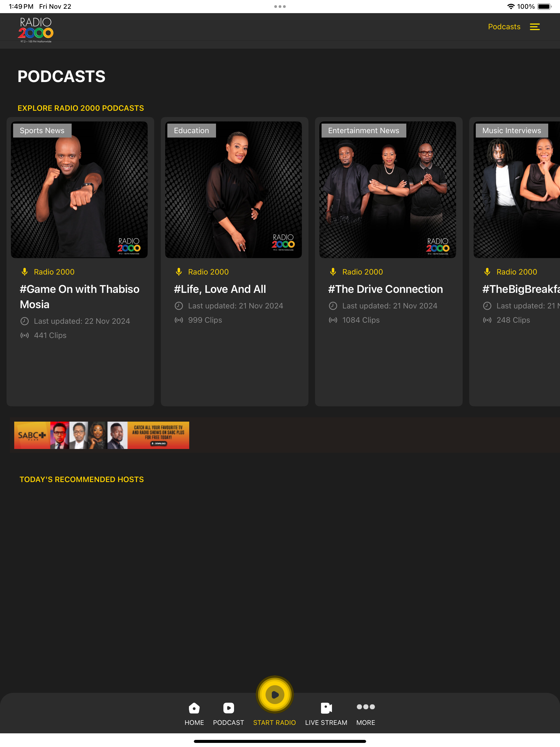Open the Education category tag
The height and width of the screenshot is (747, 560).
pyautogui.click(x=191, y=131)
